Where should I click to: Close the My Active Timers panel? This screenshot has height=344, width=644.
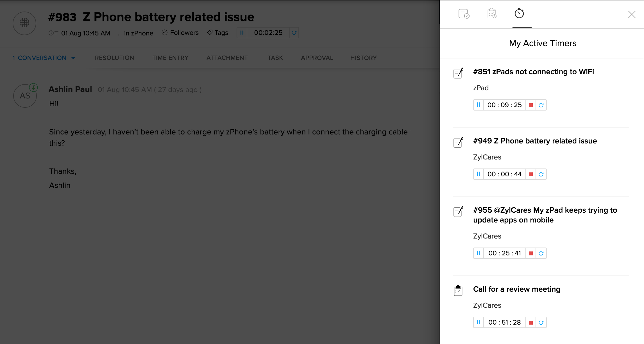pos(631,14)
